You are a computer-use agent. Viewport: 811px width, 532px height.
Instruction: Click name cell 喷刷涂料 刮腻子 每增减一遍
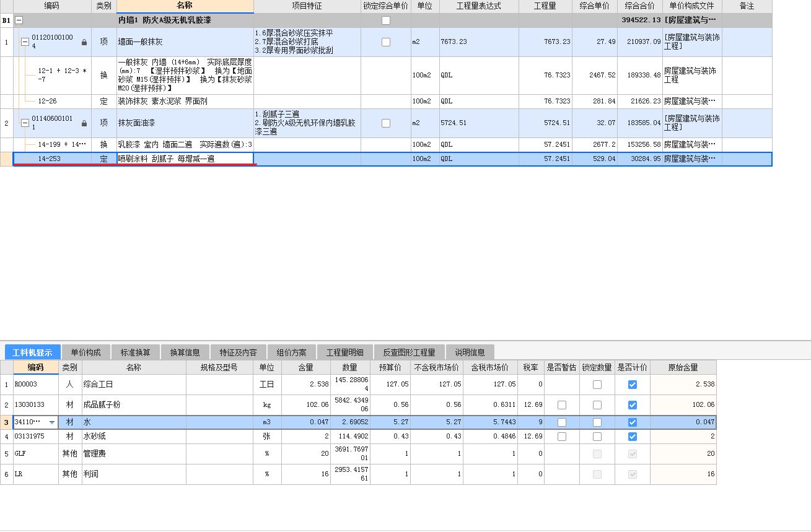(x=185, y=159)
